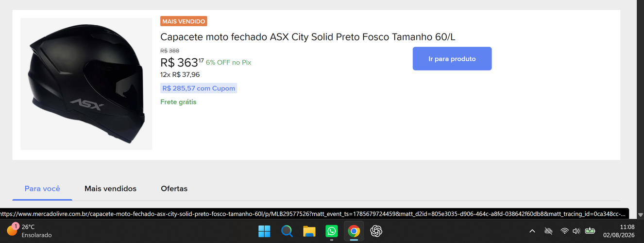Screen dimensions: 644x243
Task: Open the Capacete moto fechado ASX title
Action: pyautogui.click(x=308, y=37)
